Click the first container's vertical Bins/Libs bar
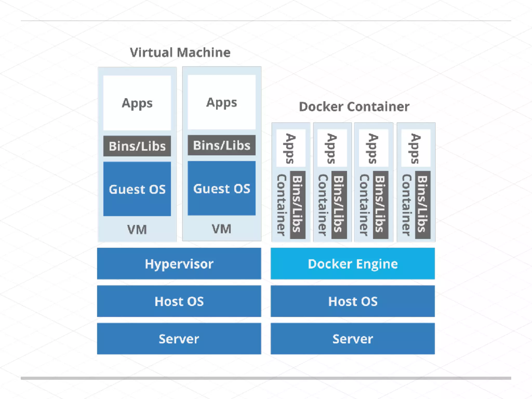The width and height of the screenshot is (532, 399). click(297, 205)
